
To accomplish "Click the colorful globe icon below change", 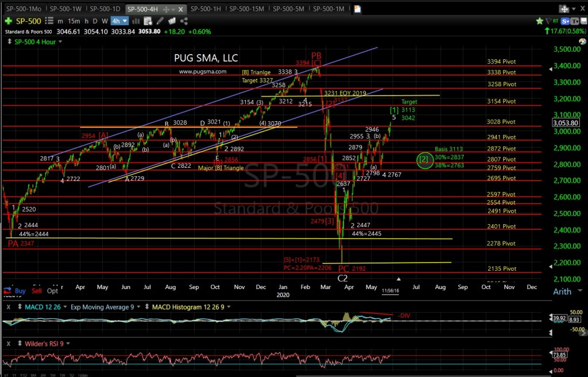I will (x=582, y=41).
